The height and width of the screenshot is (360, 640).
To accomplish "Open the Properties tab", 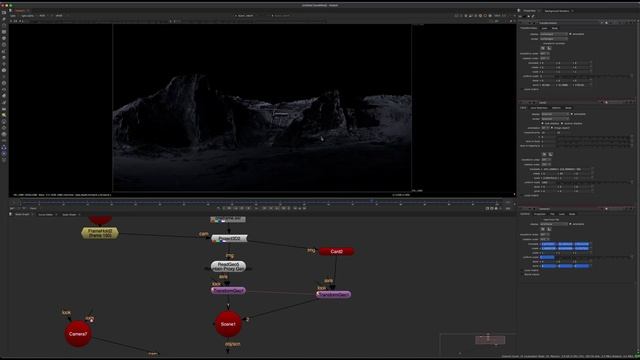I will click(529, 11).
